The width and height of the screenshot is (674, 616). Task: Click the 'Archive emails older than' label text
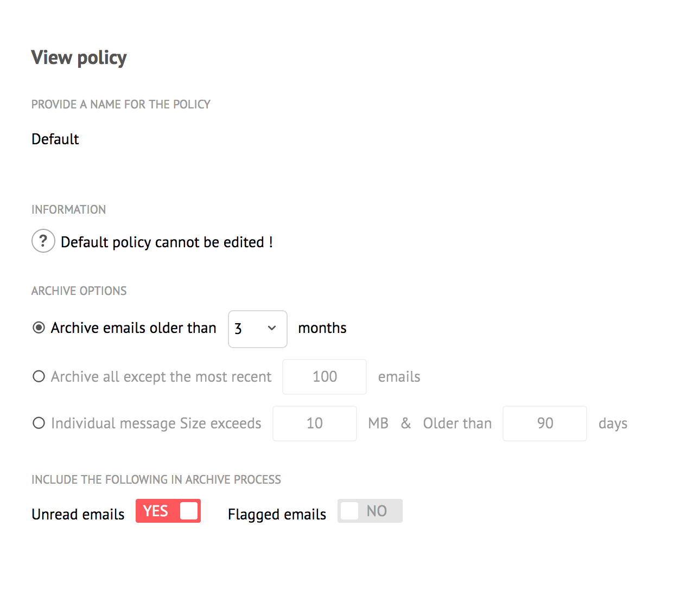pos(133,328)
